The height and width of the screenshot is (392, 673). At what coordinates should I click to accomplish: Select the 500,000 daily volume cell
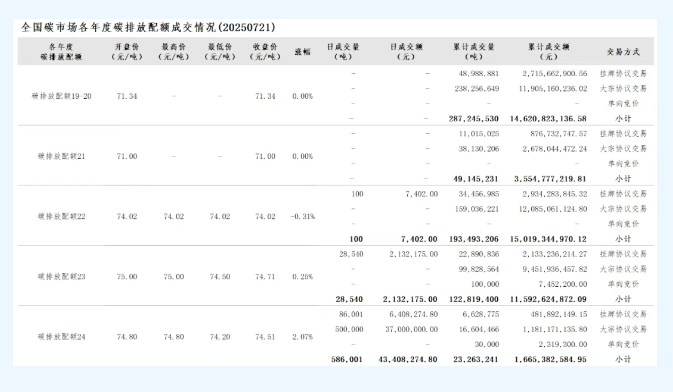click(x=349, y=329)
